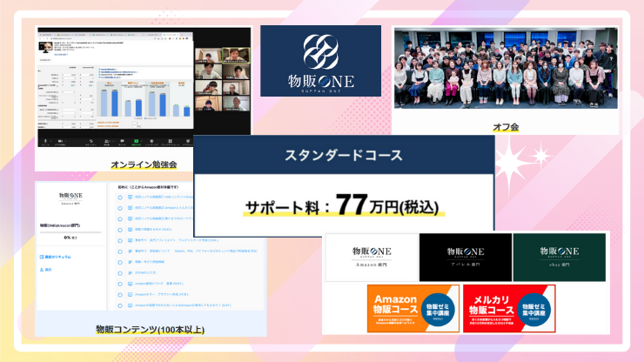Open Zoom security shield icon

tap(91, 141)
